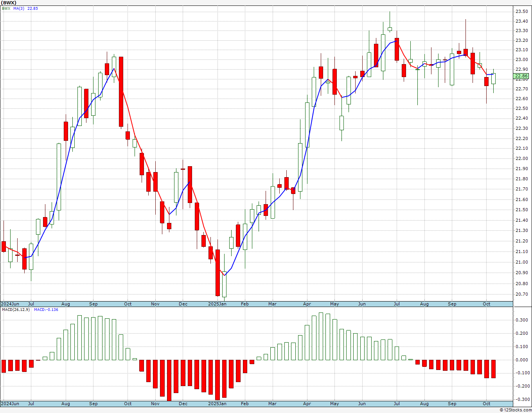Select the BWX legend label beside MA(3)
The width and height of the screenshot is (532, 413).
coord(6,8)
